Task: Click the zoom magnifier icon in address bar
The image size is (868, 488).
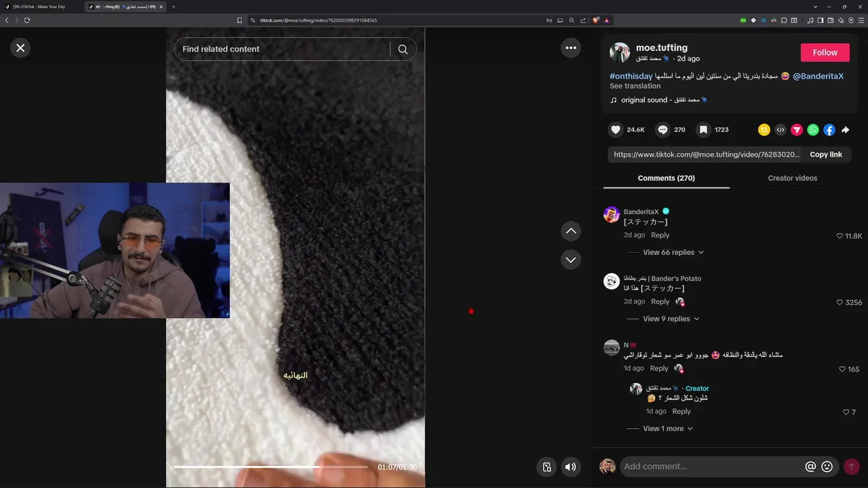Action: coord(572,20)
